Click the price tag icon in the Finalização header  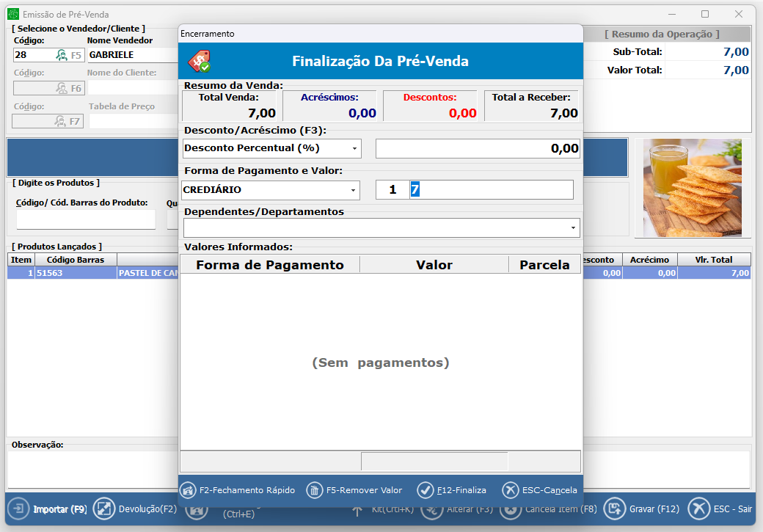199,61
